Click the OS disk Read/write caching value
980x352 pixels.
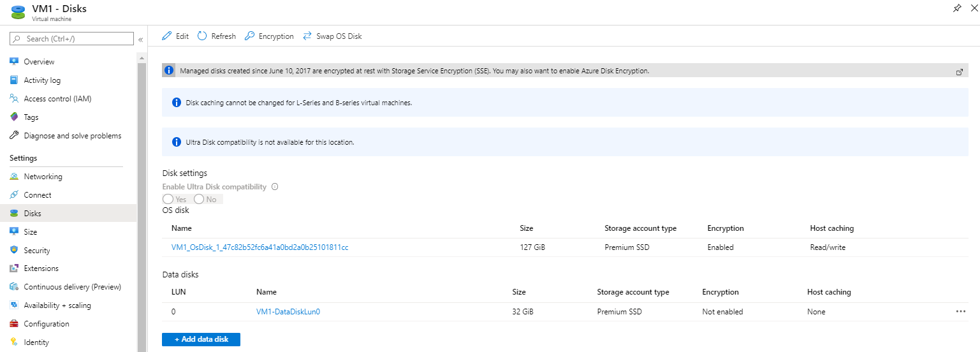(x=828, y=247)
